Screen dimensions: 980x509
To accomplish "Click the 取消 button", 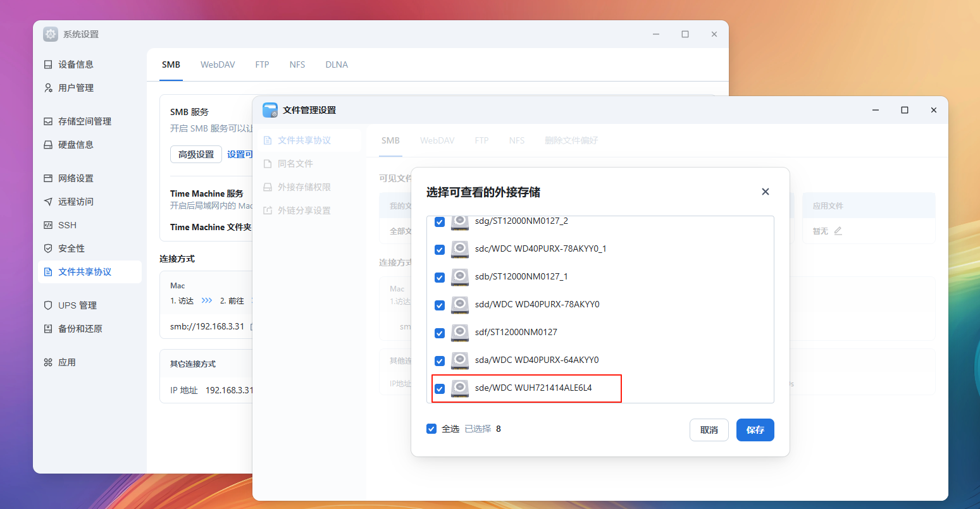I will (x=709, y=430).
